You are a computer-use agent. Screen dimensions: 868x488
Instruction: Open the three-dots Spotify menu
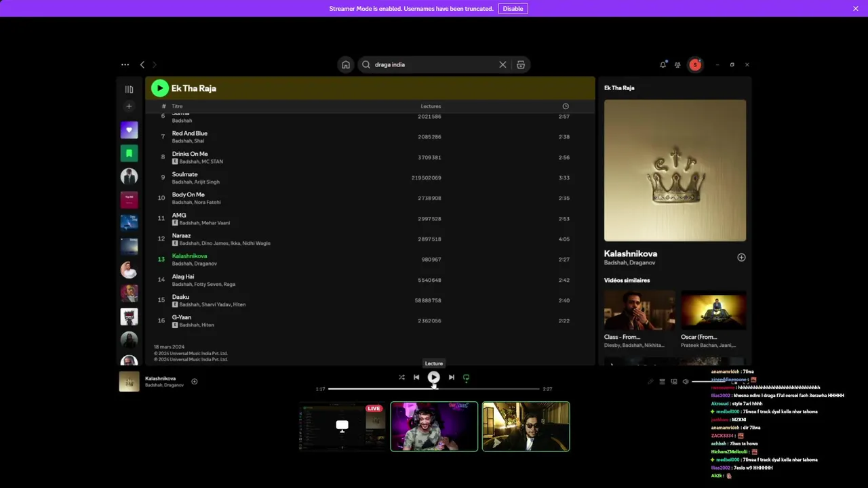[x=125, y=64]
